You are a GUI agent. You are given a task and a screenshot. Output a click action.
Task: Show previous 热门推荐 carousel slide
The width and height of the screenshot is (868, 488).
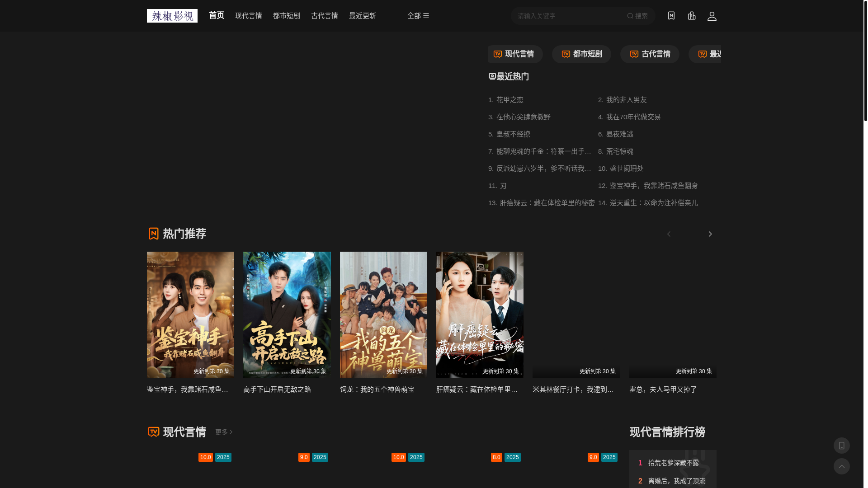pos(669,234)
